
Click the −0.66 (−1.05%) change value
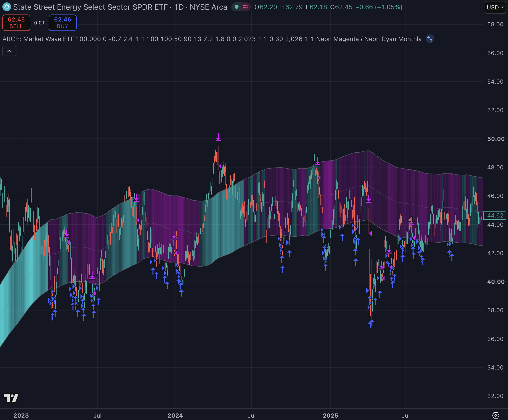379,7
